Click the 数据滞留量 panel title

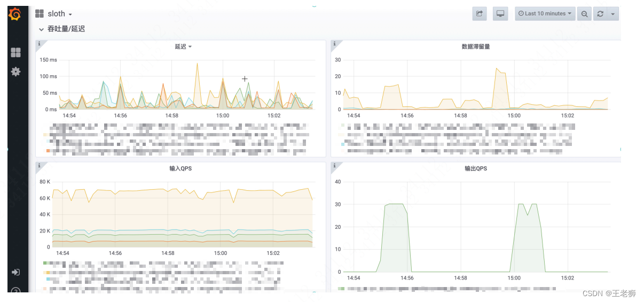pyautogui.click(x=476, y=47)
